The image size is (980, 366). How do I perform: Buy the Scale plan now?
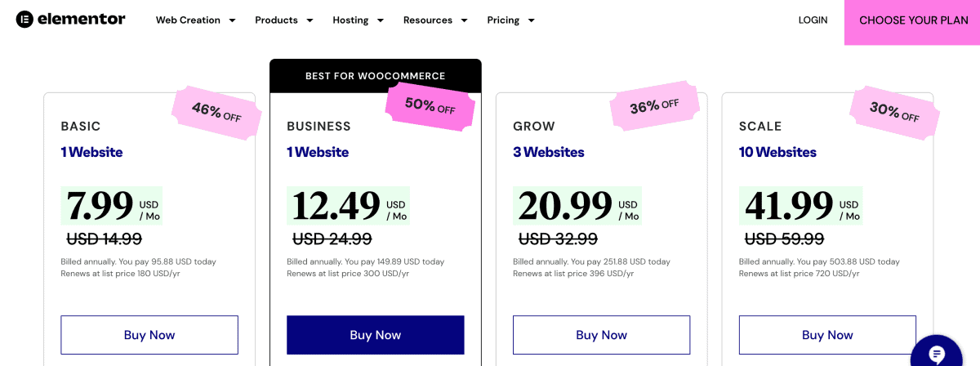click(x=827, y=335)
